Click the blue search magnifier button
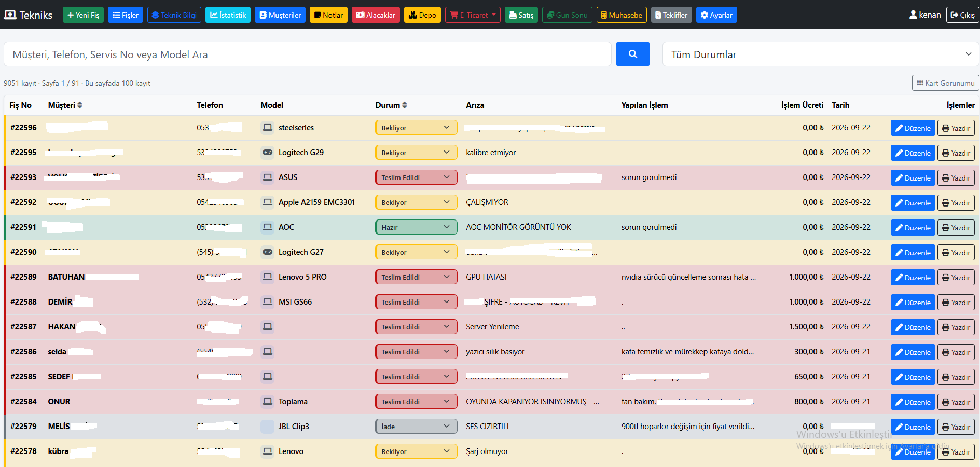The image size is (980, 467). pos(632,54)
